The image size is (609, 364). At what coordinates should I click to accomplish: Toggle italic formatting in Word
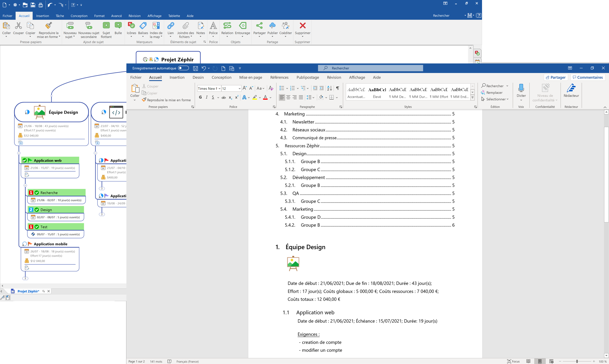tap(206, 97)
